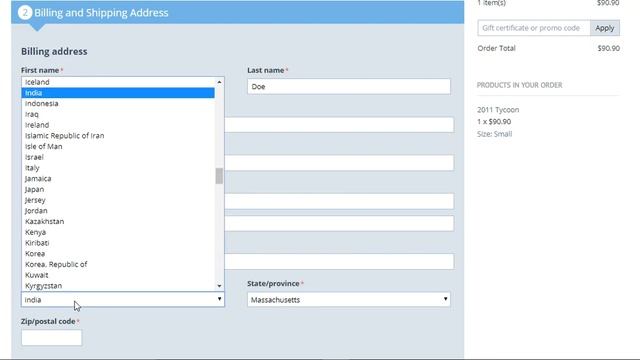Choose Korea in the country list
The image size is (640, 360).
118,253
